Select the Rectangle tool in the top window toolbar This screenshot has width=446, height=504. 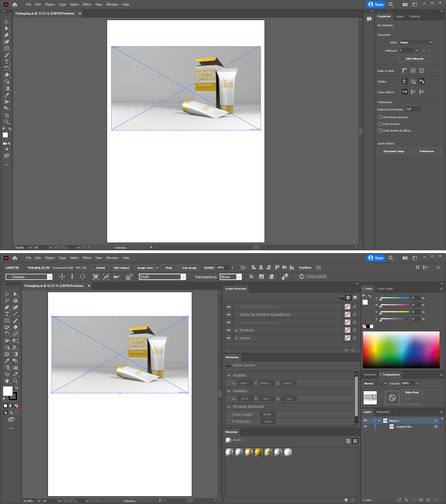point(7,48)
